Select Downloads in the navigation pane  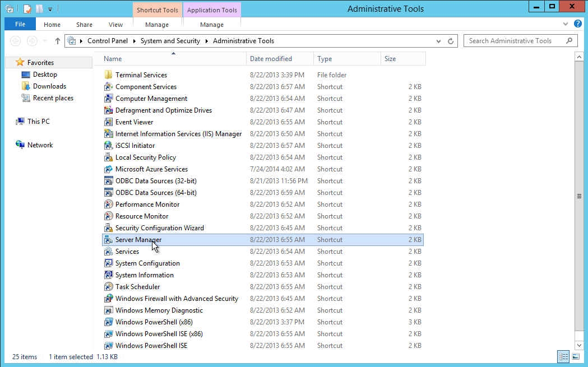[49, 86]
